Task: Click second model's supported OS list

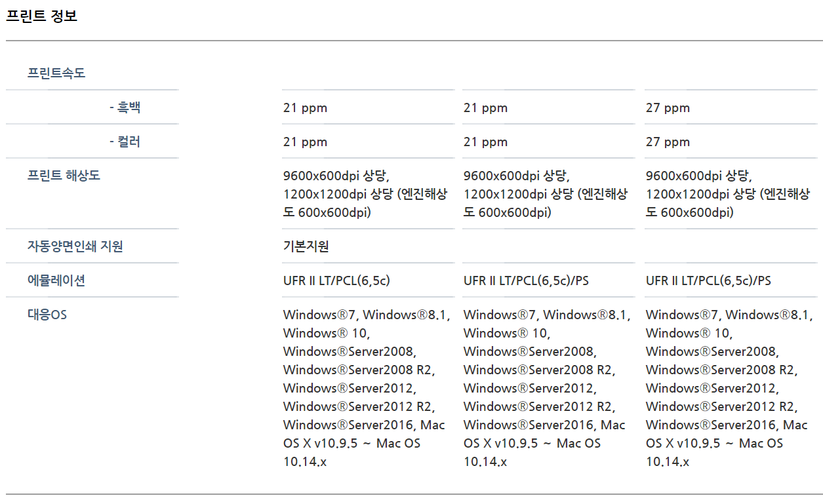Action: point(546,388)
